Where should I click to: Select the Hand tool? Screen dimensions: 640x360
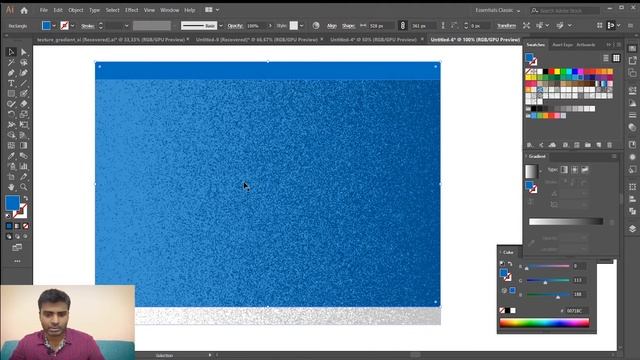pos(11,187)
